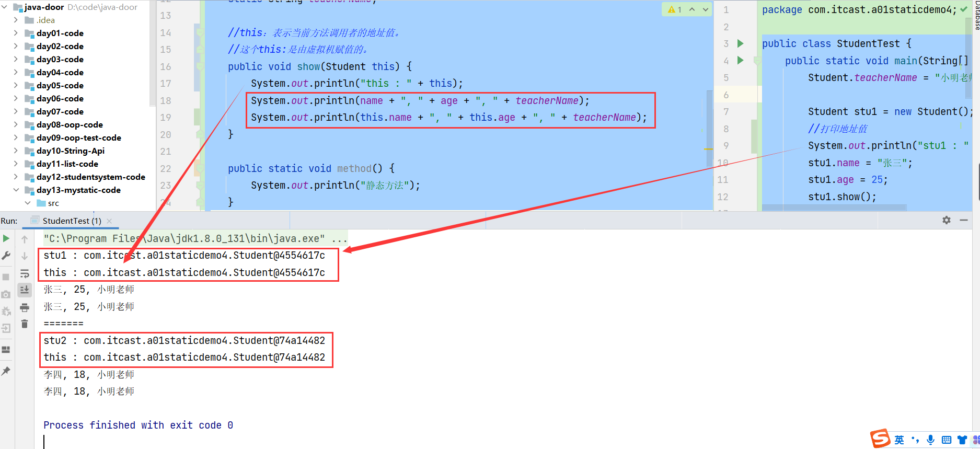This screenshot has width=980, height=449.
Task: Expand day12-studentsystem-code module
Action: click(x=16, y=177)
